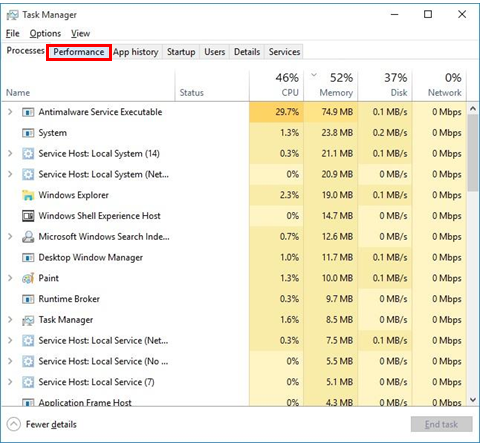482x445 pixels.
Task: Click the End task button
Action: click(x=441, y=424)
